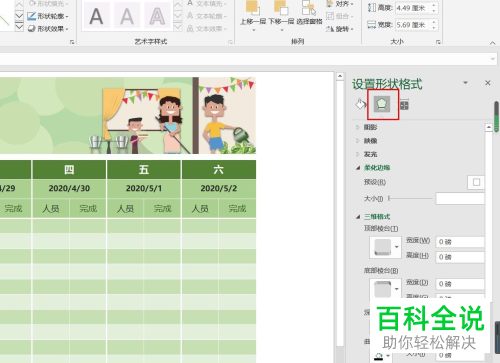This screenshot has width=500, height=363.
Task: Select the date cell 2020/4/30
Action: click(x=69, y=188)
